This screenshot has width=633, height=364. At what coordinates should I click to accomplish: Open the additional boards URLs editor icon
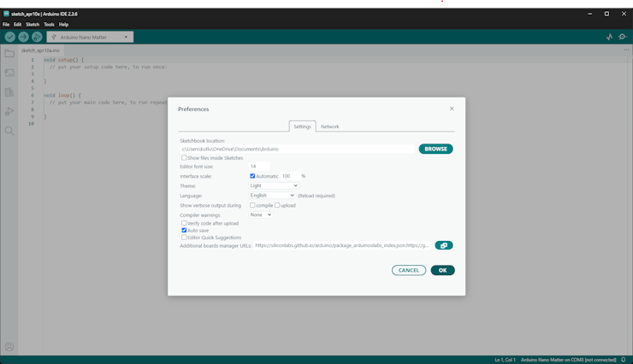pos(444,245)
